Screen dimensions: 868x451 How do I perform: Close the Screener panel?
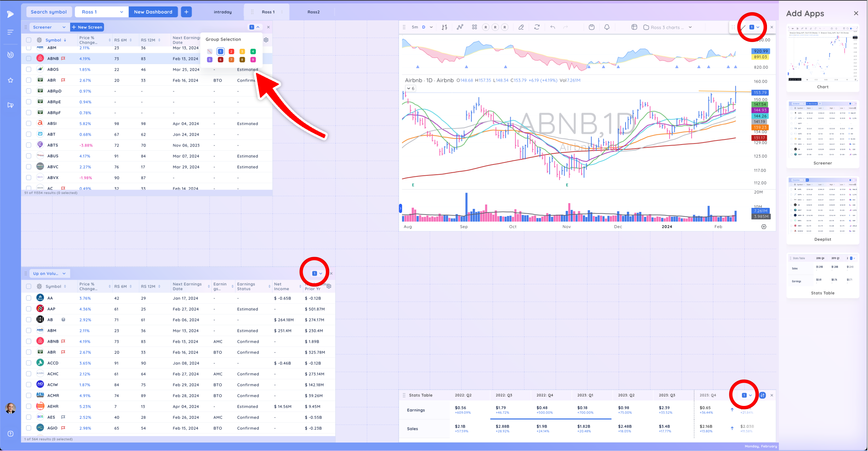268,27
